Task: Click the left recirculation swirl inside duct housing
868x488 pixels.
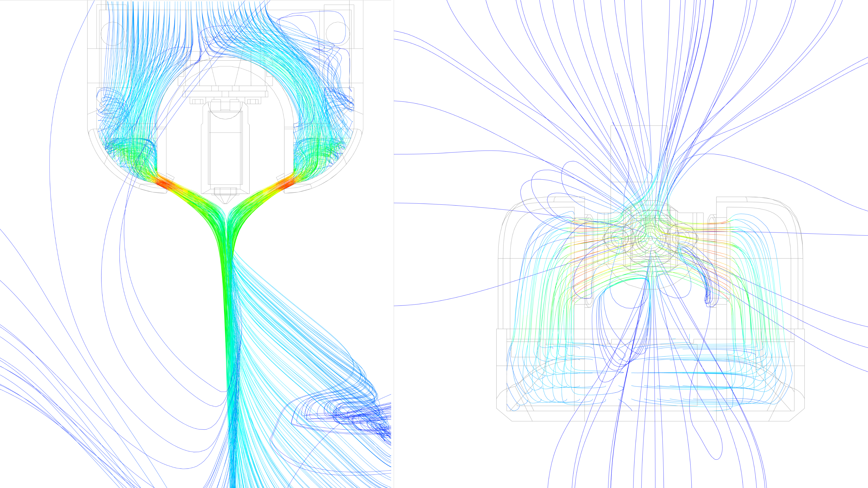Action: pyautogui.click(x=110, y=103)
